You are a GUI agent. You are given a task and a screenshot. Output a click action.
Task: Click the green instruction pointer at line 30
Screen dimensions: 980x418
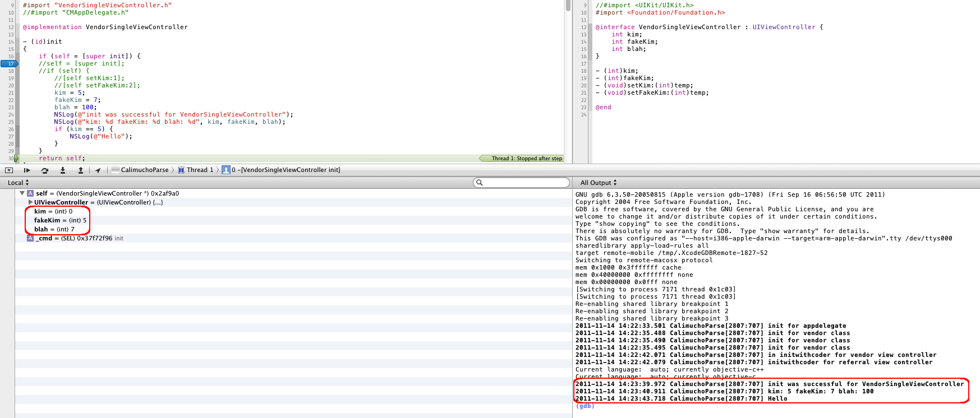pyautogui.click(x=16, y=159)
